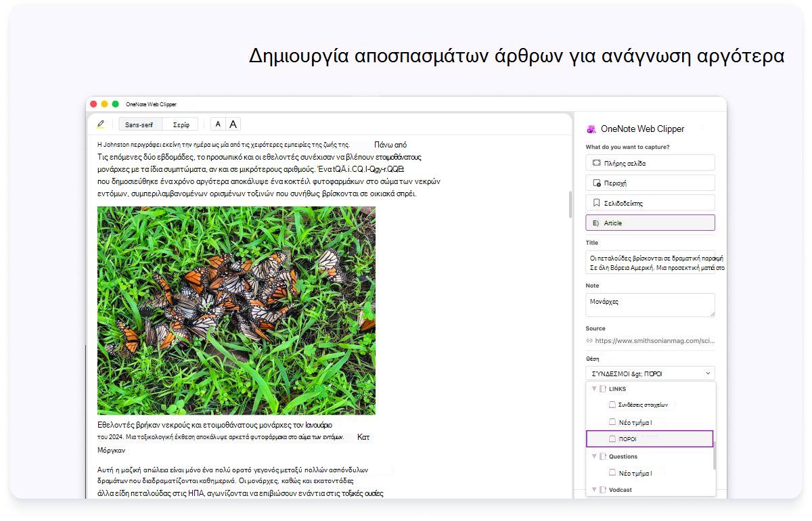Switch font to Sans-serif
This screenshot has height=521, width=812.
click(x=139, y=124)
